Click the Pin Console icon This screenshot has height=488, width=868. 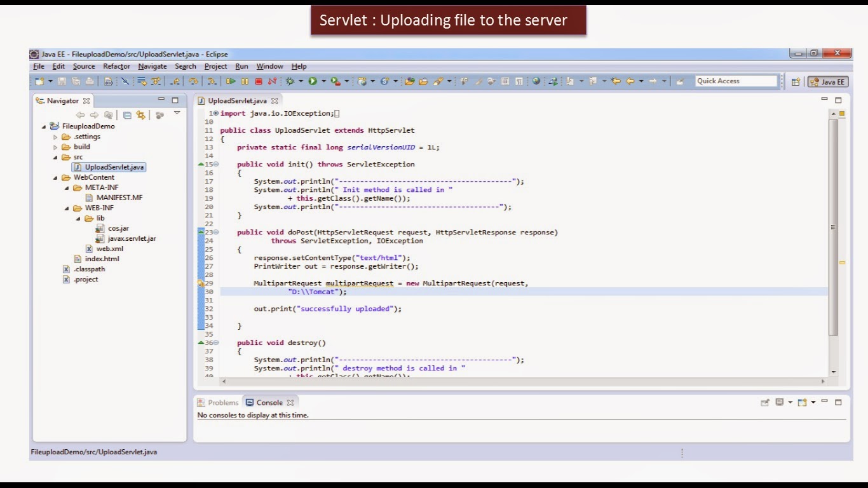click(x=765, y=402)
